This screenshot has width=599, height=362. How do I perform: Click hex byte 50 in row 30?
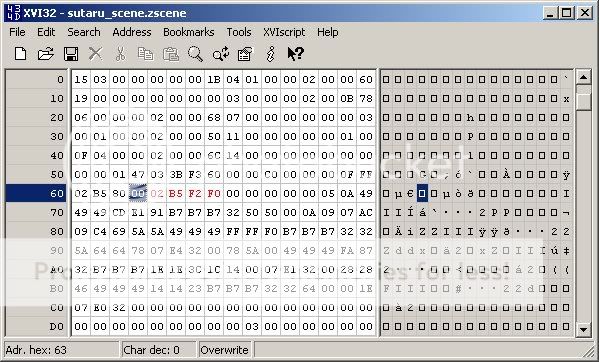pos(214,136)
